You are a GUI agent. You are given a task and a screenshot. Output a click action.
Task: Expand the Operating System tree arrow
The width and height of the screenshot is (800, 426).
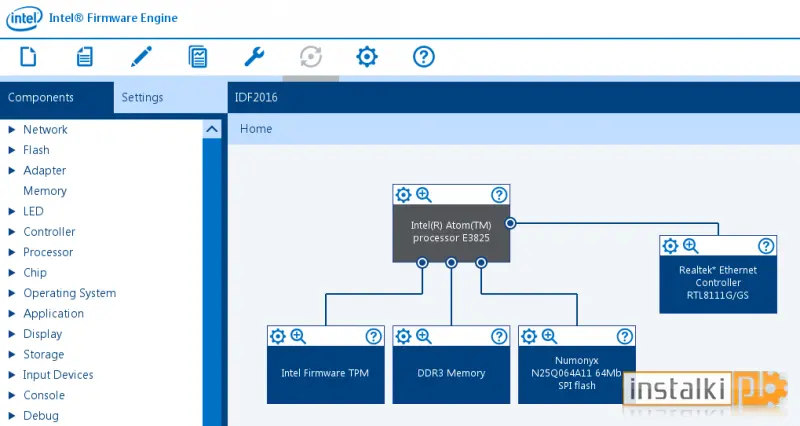pyautogui.click(x=12, y=293)
